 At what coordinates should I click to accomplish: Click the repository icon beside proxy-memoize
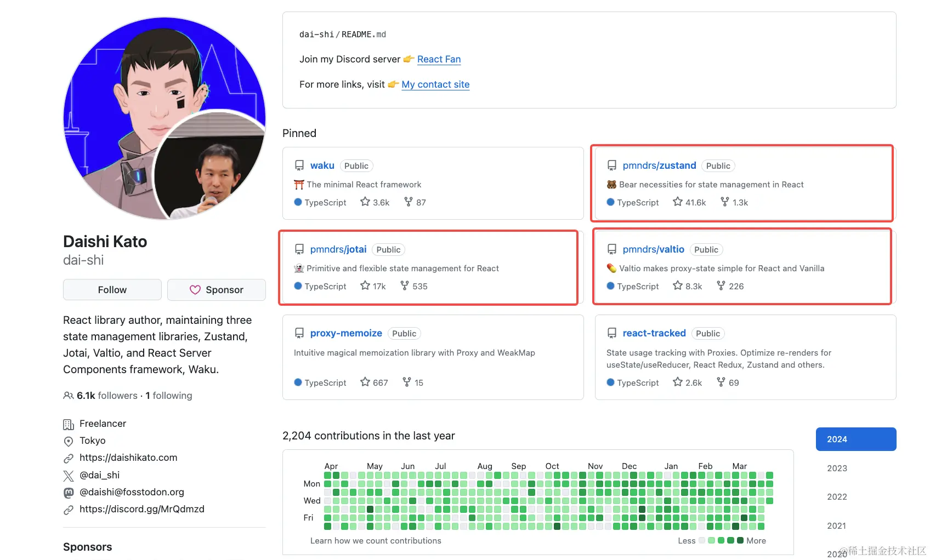pos(299,333)
